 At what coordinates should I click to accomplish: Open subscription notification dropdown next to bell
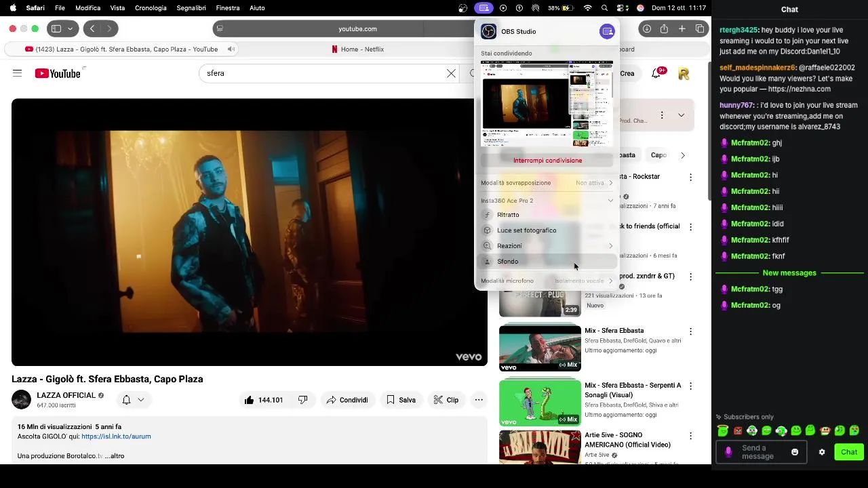point(141,400)
